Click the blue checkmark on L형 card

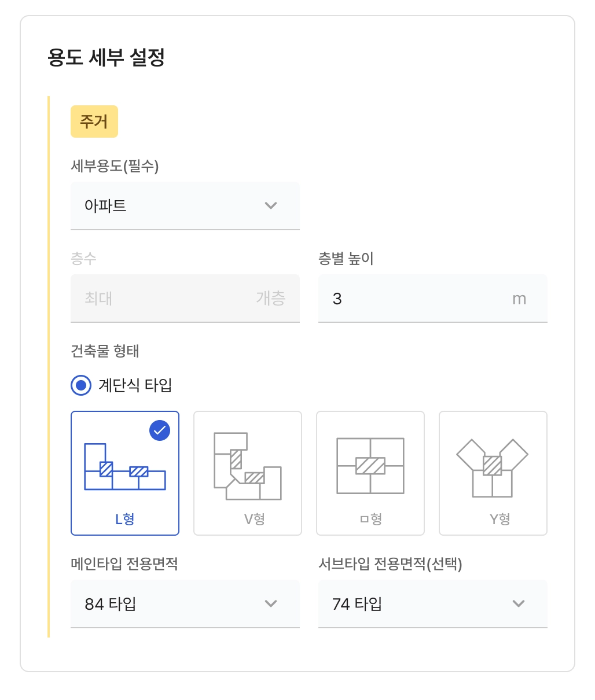pyautogui.click(x=160, y=430)
